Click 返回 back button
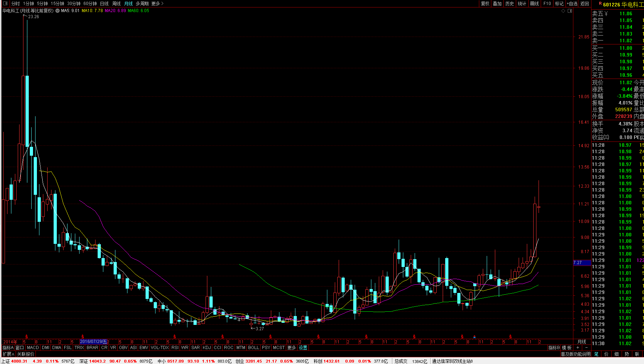 coord(584,4)
